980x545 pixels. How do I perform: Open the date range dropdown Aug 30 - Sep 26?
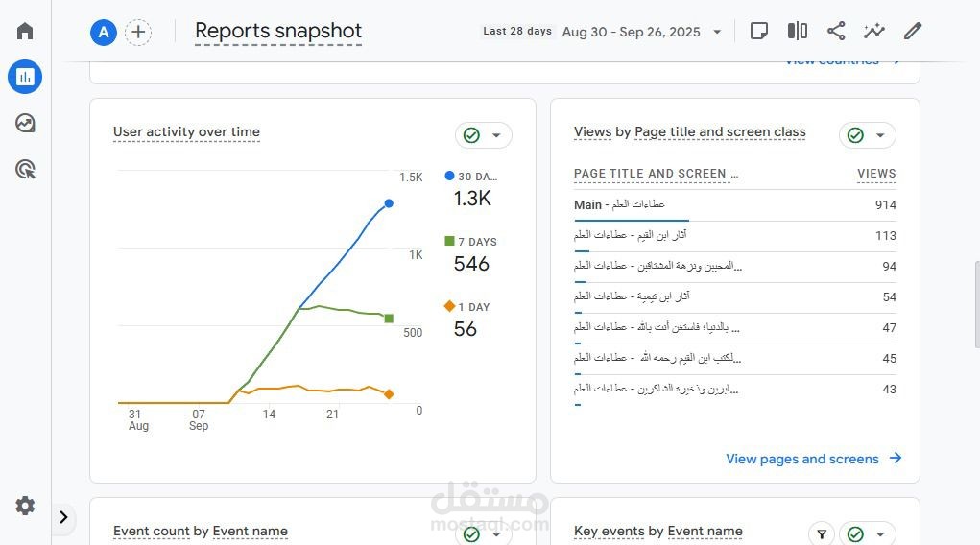click(641, 32)
